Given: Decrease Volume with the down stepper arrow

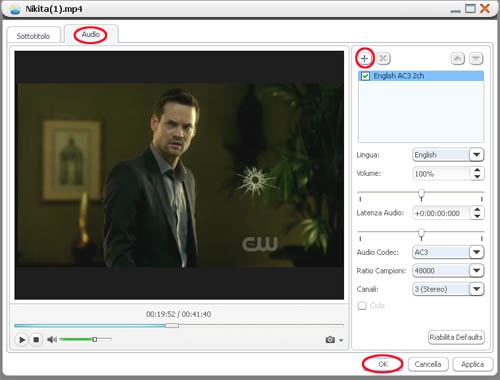Looking at the screenshot, I should pos(477,177).
